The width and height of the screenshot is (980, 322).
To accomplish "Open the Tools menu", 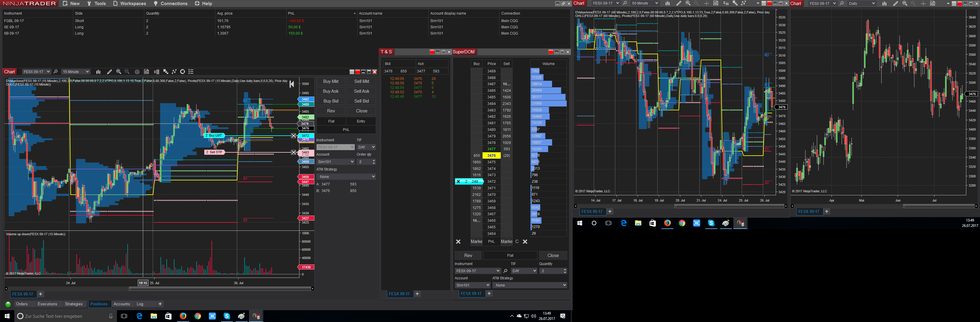I will pyautogui.click(x=96, y=3).
